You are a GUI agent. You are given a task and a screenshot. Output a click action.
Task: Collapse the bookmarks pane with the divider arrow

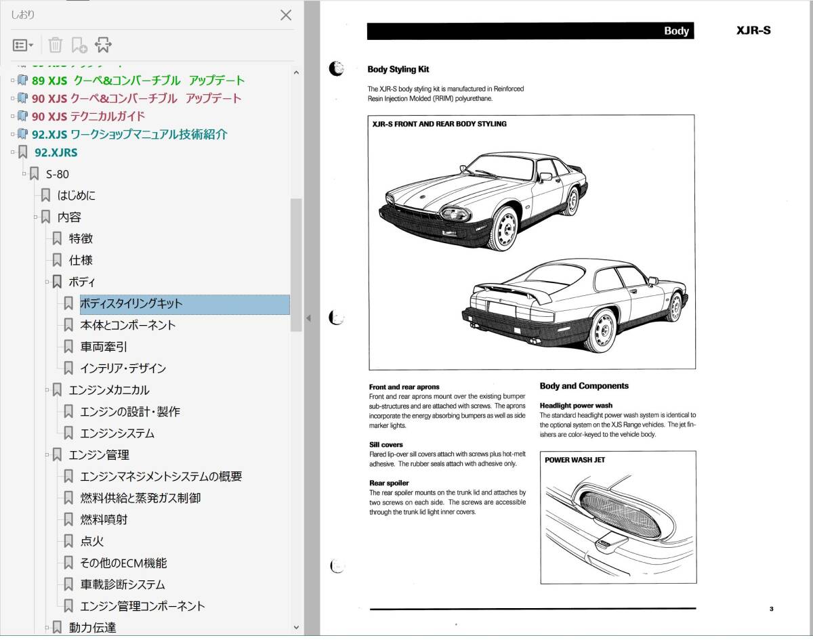[x=308, y=318]
